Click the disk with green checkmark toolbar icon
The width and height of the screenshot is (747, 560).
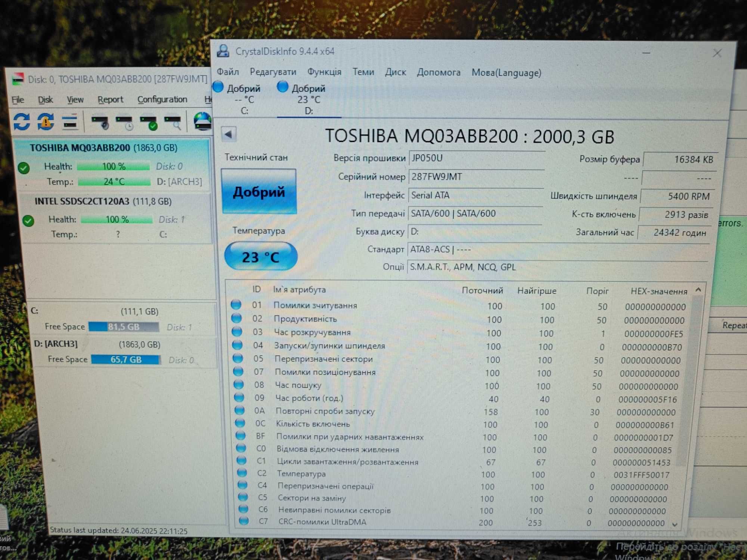tap(149, 123)
